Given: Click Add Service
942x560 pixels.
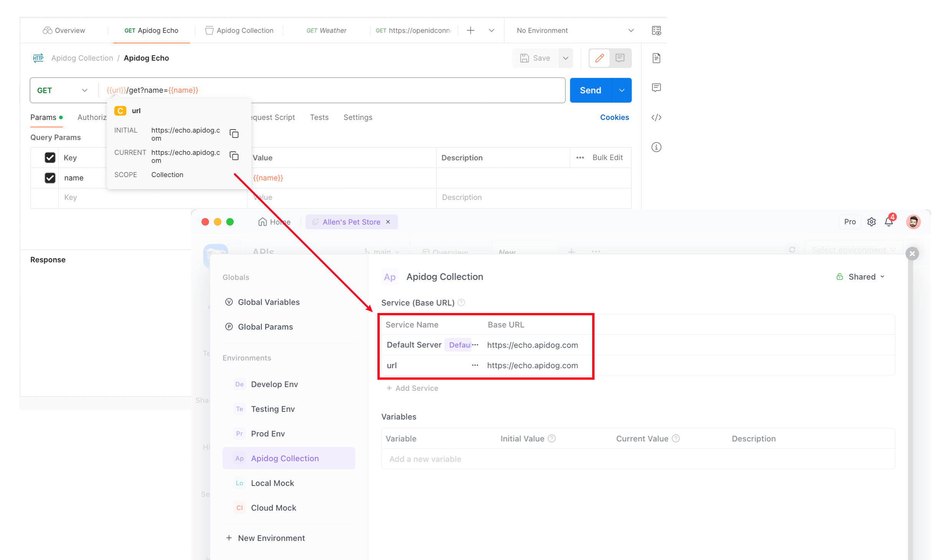Looking at the screenshot, I should tap(412, 388).
